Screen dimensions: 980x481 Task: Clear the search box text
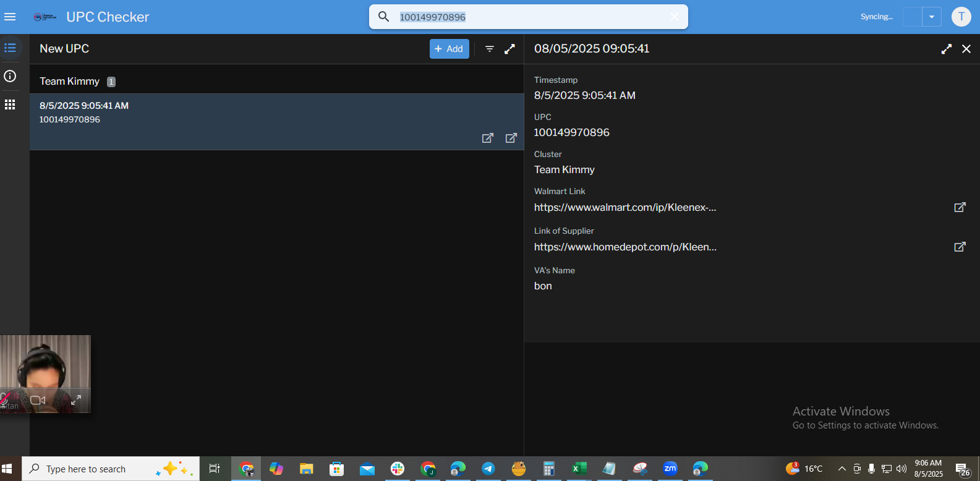[x=674, y=17]
